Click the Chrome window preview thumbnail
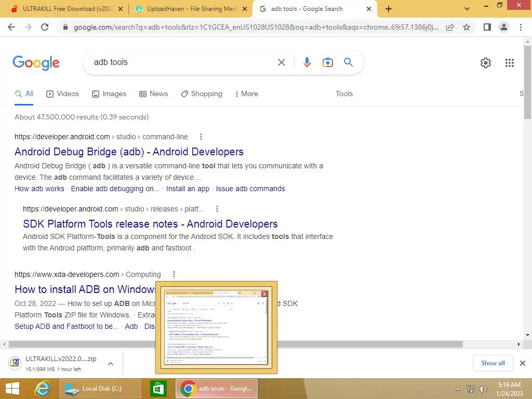The image size is (532, 399). (216, 328)
